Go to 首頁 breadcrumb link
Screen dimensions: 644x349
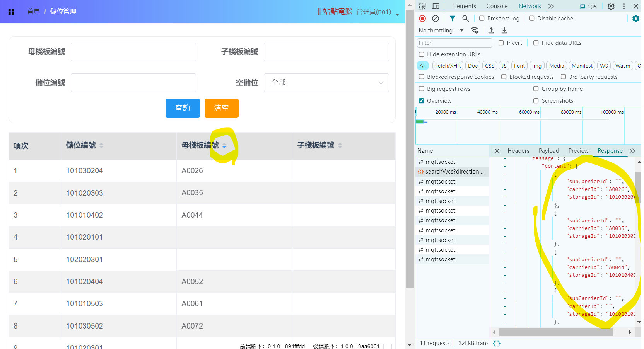pyautogui.click(x=34, y=12)
